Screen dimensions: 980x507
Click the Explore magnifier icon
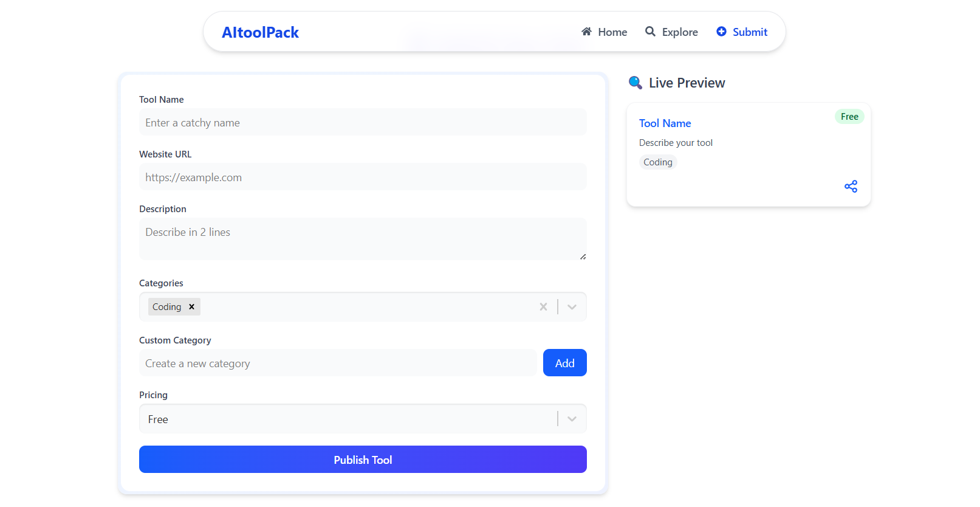pyautogui.click(x=650, y=32)
